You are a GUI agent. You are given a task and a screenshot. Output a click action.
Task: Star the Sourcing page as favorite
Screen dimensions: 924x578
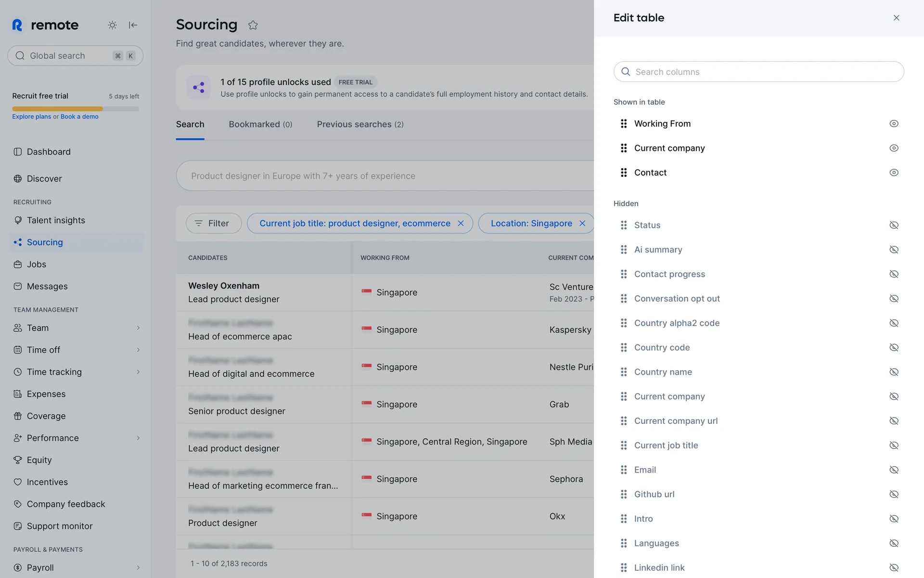tap(253, 25)
